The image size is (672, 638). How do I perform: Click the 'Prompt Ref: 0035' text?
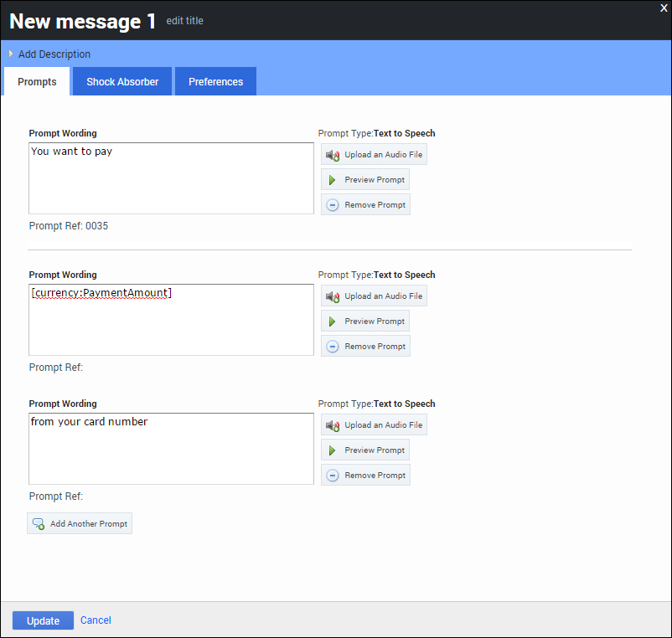click(x=69, y=226)
